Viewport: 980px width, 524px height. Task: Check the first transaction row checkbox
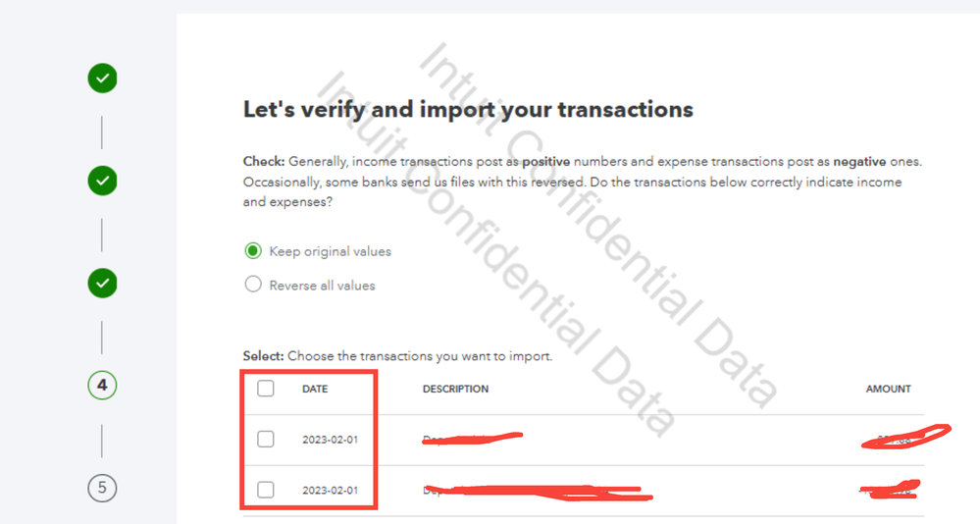point(266,439)
